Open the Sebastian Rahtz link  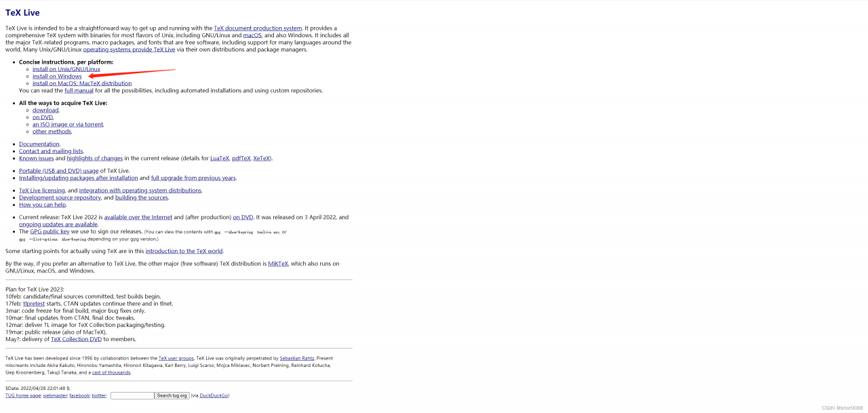pyautogui.click(x=297, y=358)
